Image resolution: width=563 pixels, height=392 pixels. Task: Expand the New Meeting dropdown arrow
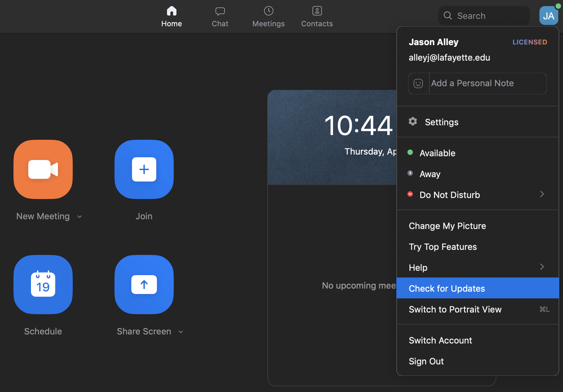tap(79, 217)
